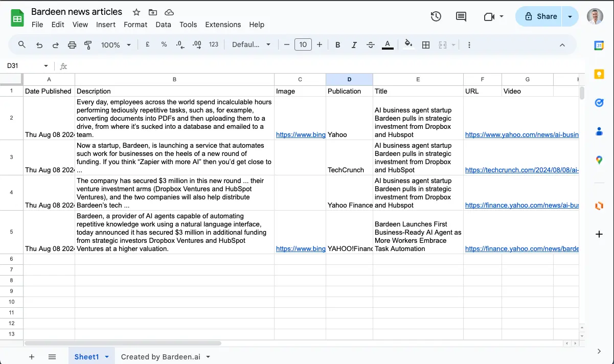Toggle bold formatting

(x=337, y=45)
